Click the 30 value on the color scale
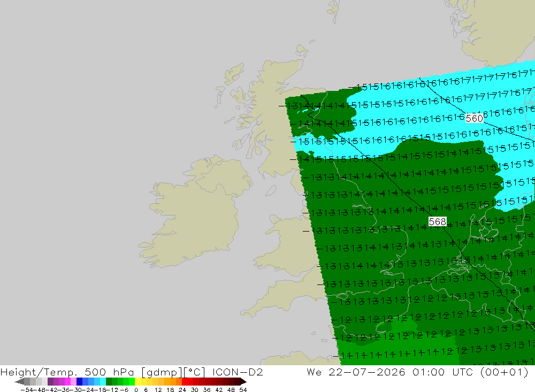Screen dimensions: 535x392 tap(195, 390)
